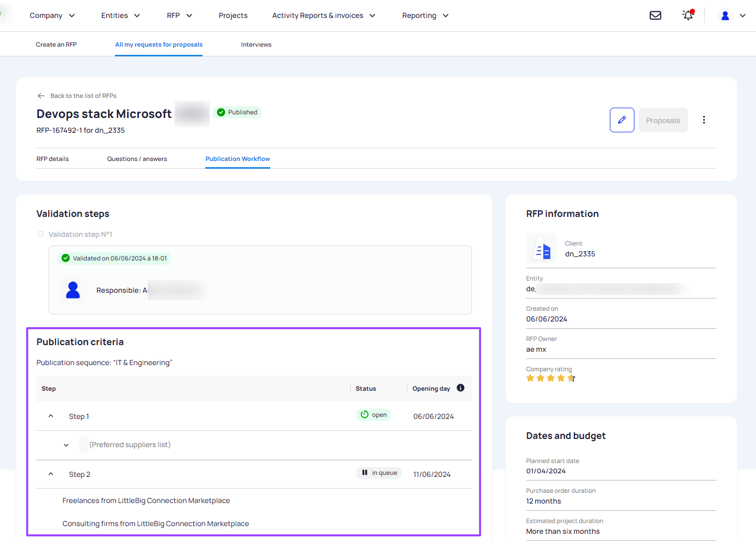Select All my requests for proposals tab
756x541 pixels.
coord(159,45)
